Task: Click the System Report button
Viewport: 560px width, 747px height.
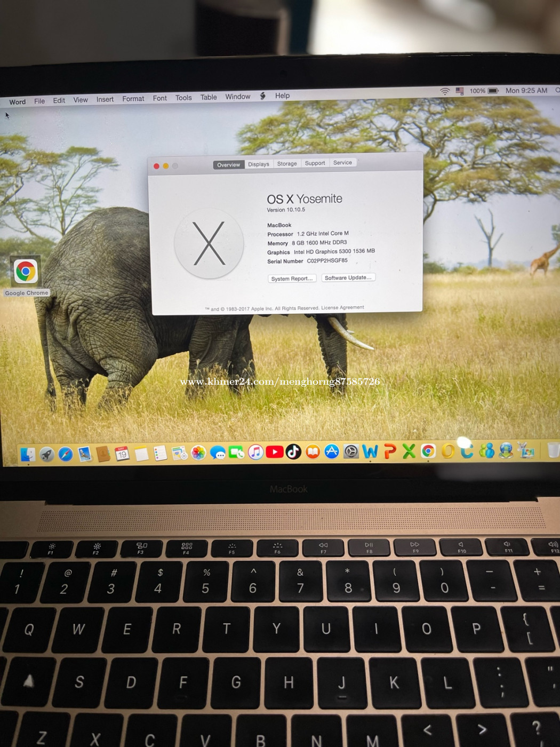Action: (292, 279)
